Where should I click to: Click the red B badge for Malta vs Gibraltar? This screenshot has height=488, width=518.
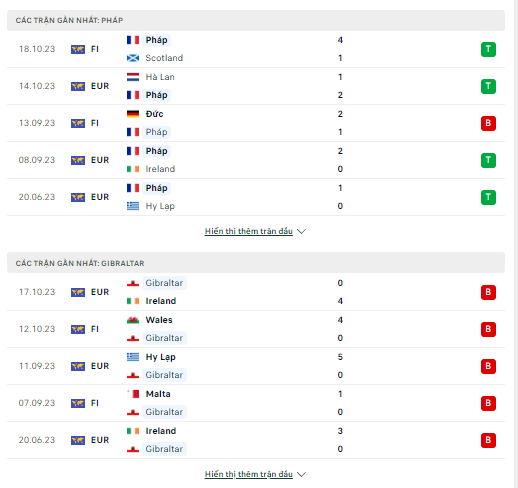tap(488, 403)
